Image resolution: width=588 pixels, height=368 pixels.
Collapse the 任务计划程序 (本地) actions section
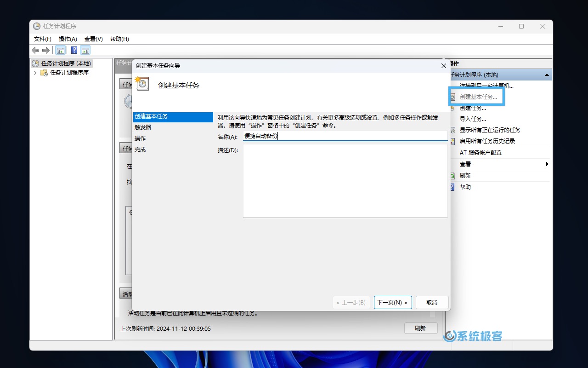(x=547, y=75)
